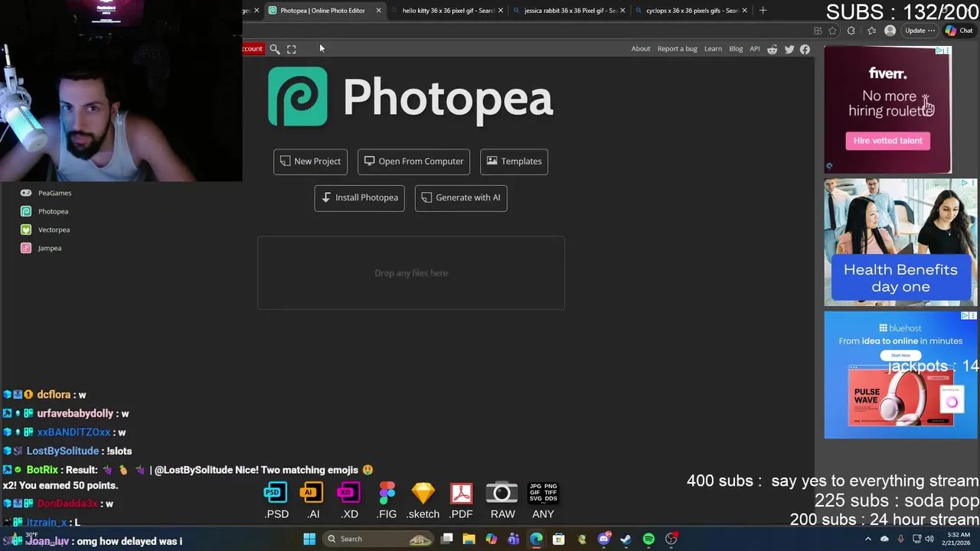Open the Learn menu item

point(713,49)
